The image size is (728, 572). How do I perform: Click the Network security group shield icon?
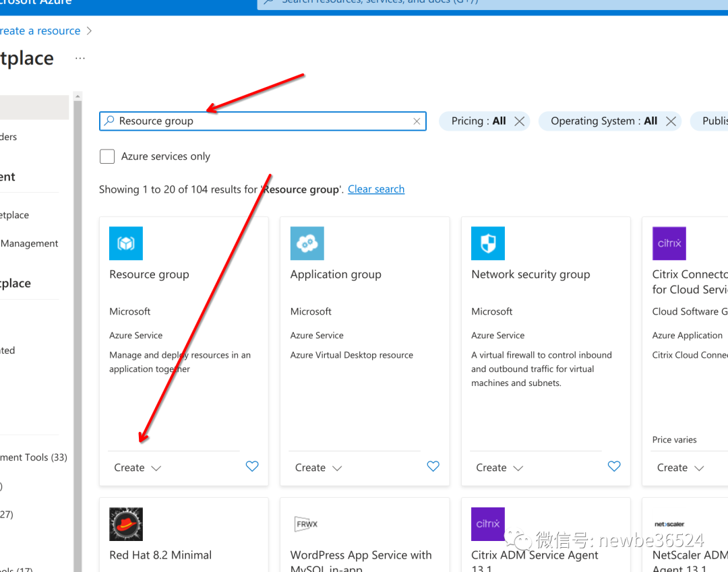point(488,243)
